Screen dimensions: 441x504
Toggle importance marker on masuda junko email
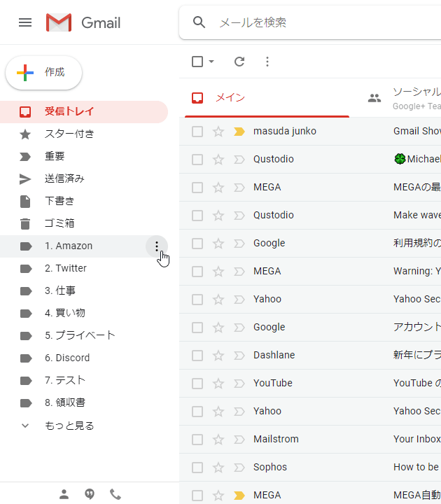click(239, 132)
